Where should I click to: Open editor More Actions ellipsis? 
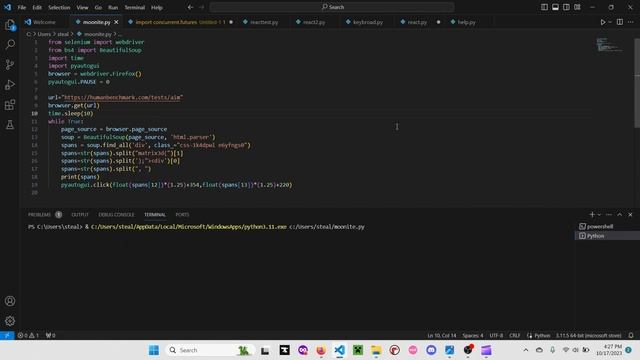(x=631, y=22)
